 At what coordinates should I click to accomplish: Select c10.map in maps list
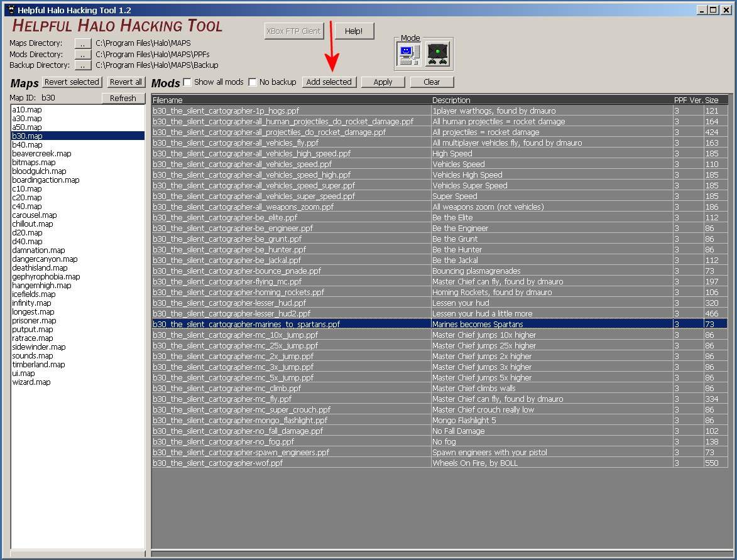tap(78, 189)
